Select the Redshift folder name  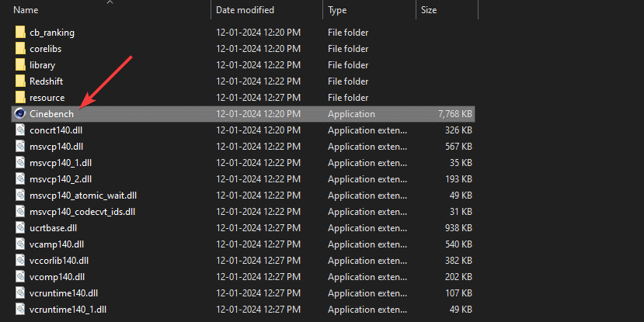coord(47,81)
